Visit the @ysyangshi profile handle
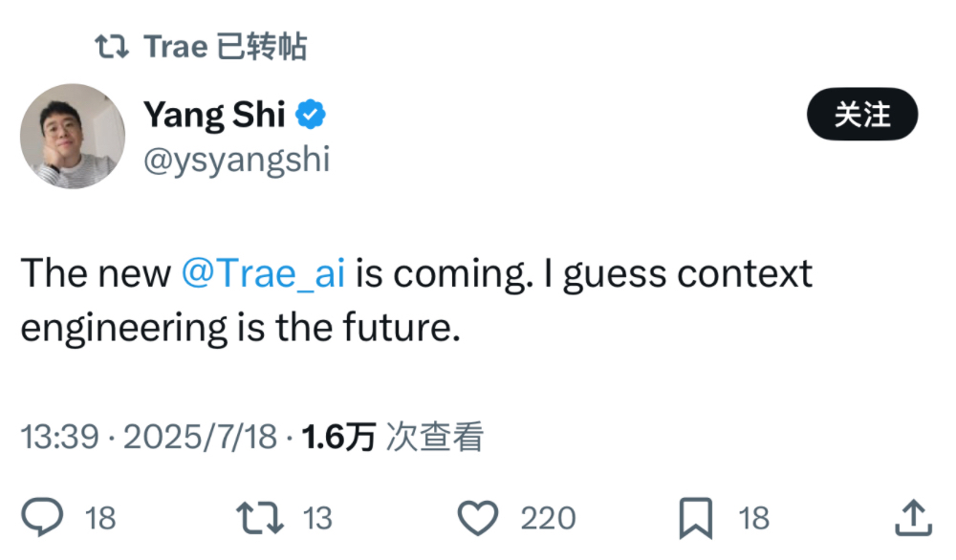 point(236,159)
